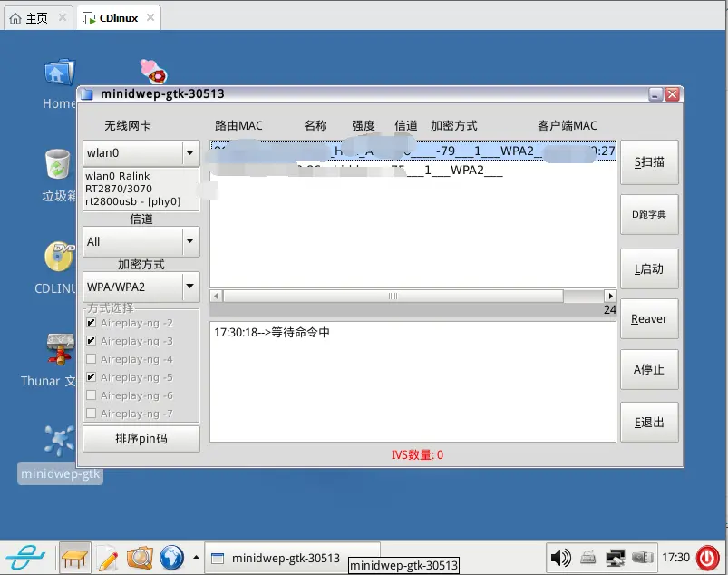Click the speaker volume icon in the tray
728x575 pixels.
[x=561, y=558]
